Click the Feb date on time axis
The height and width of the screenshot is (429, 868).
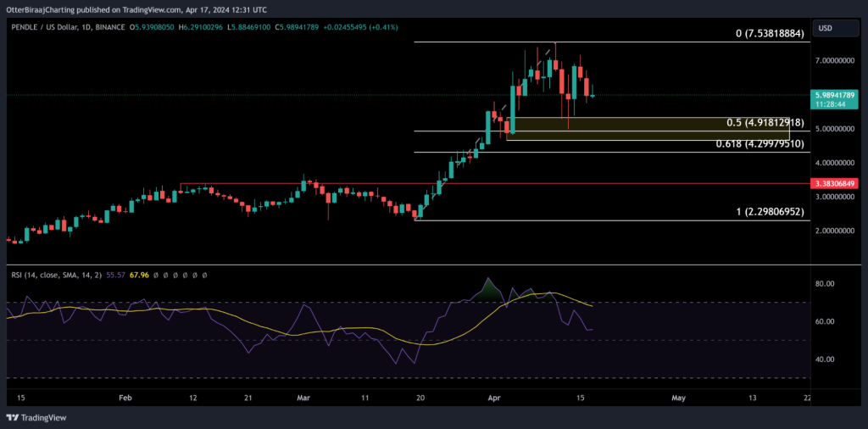click(x=125, y=396)
